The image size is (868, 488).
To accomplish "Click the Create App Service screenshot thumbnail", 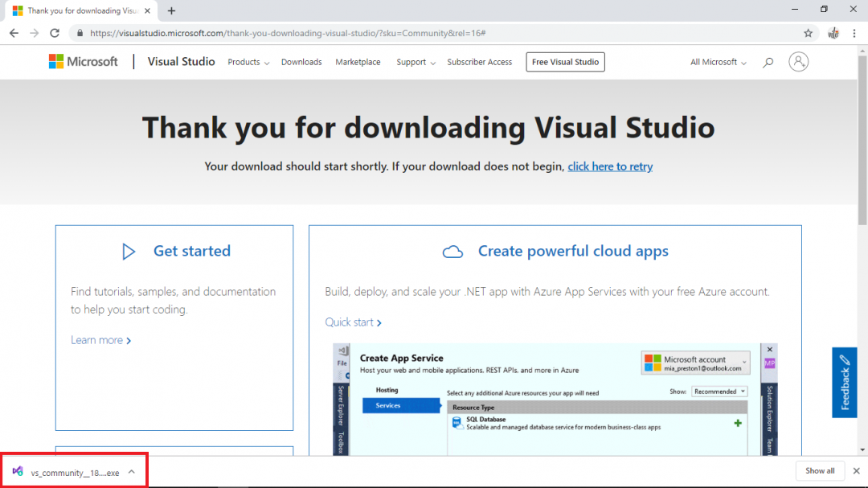I will tap(555, 400).
